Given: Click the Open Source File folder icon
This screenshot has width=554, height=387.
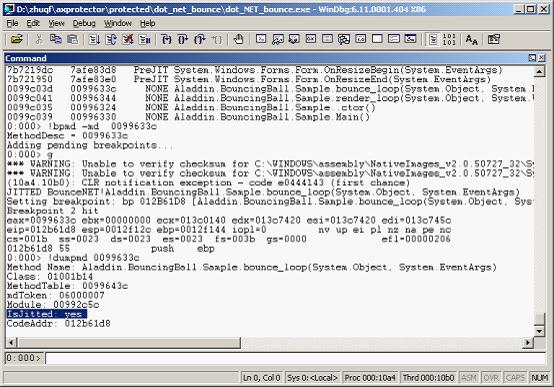Looking at the screenshot, I should (17, 39).
